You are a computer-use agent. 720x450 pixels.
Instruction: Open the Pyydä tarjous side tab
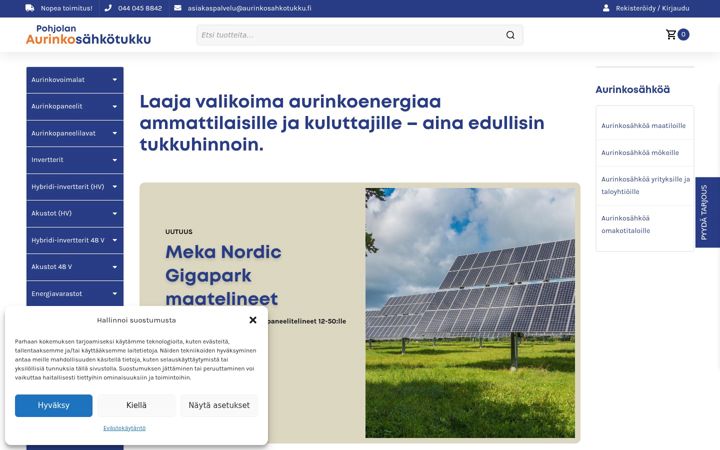coord(708,212)
